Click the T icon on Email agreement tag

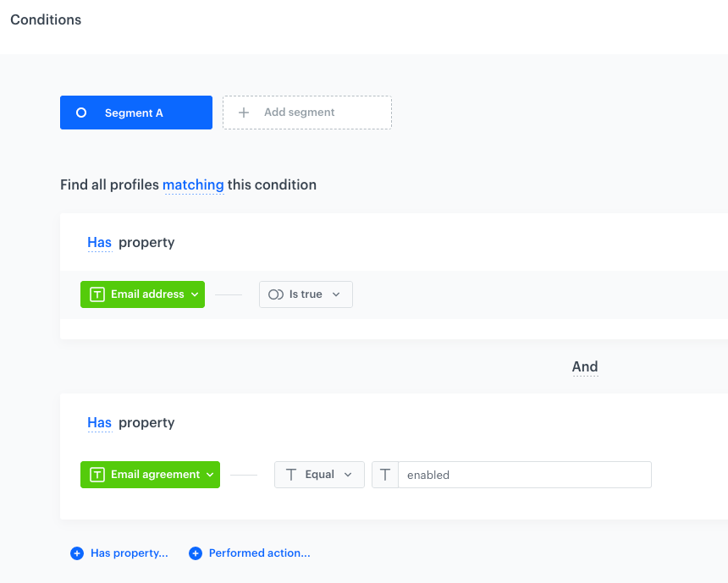point(97,475)
